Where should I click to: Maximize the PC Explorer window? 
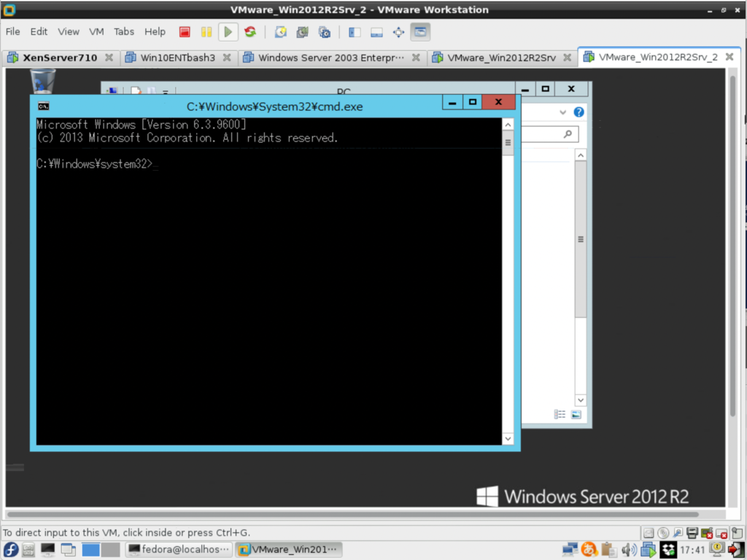coord(546,89)
